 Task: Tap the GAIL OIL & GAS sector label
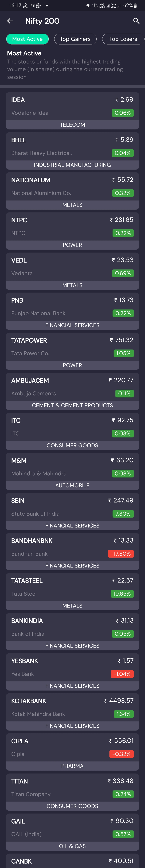[x=72, y=846]
